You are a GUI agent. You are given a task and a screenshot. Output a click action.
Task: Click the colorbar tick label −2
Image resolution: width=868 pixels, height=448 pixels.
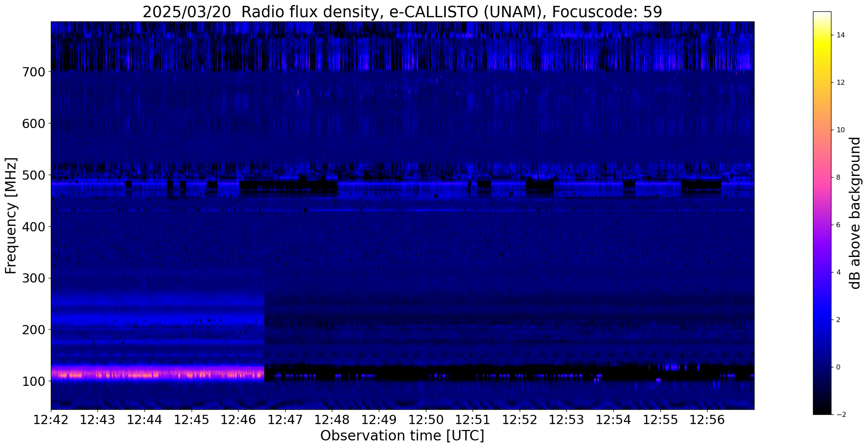tap(841, 415)
